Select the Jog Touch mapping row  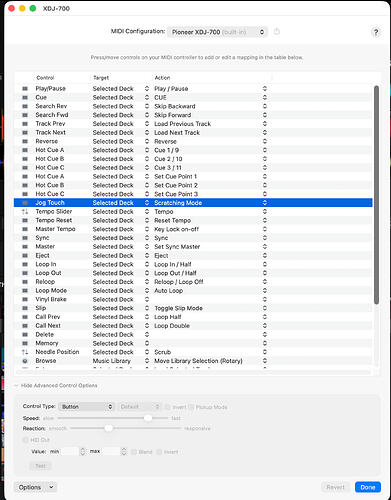(193, 203)
